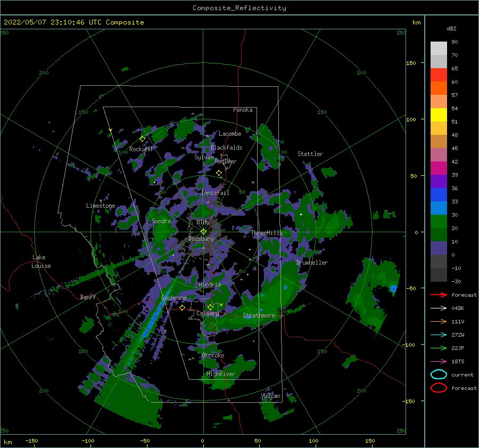This screenshot has height=448, width=479.
Task: Click the Limestone label
Action: pyautogui.click(x=101, y=206)
